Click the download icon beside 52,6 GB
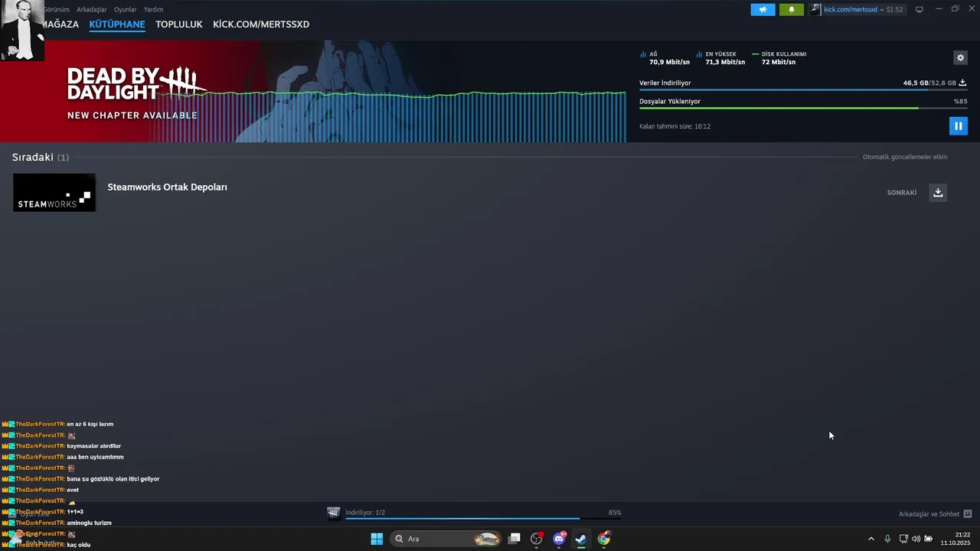Screen dimensions: 980x551 (x=962, y=83)
